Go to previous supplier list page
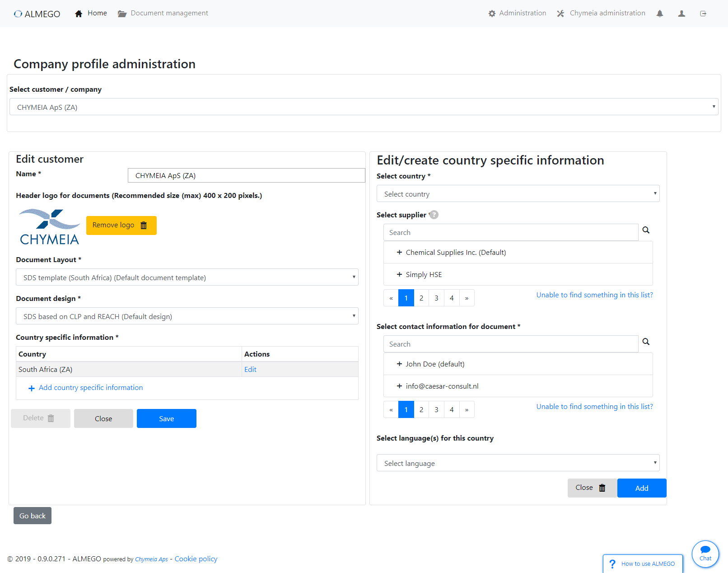The width and height of the screenshot is (728, 573). tap(391, 298)
